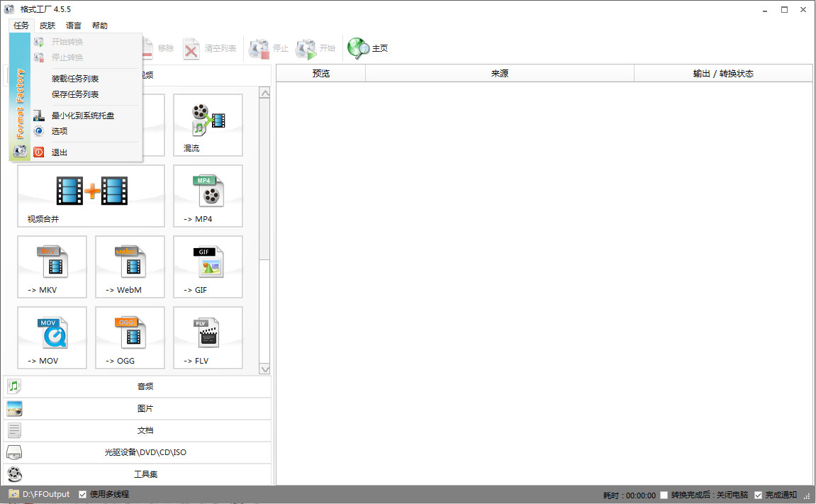The image size is (816, 504).
Task: Click the format list scrollbar down arrow
Action: pyautogui.click(x=264, y=369)
